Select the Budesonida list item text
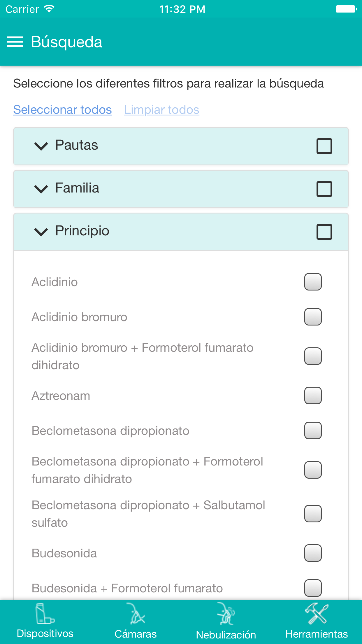 tap(64, 553)
